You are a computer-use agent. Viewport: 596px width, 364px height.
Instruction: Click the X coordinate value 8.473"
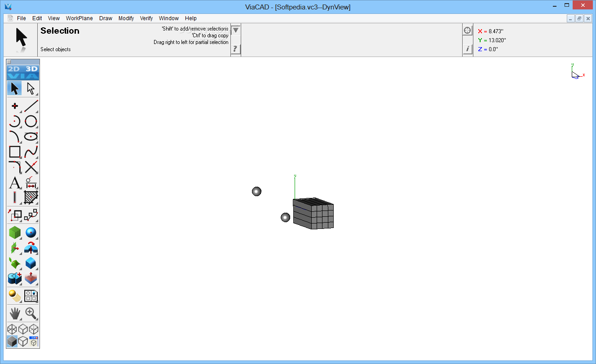point(496,31)
